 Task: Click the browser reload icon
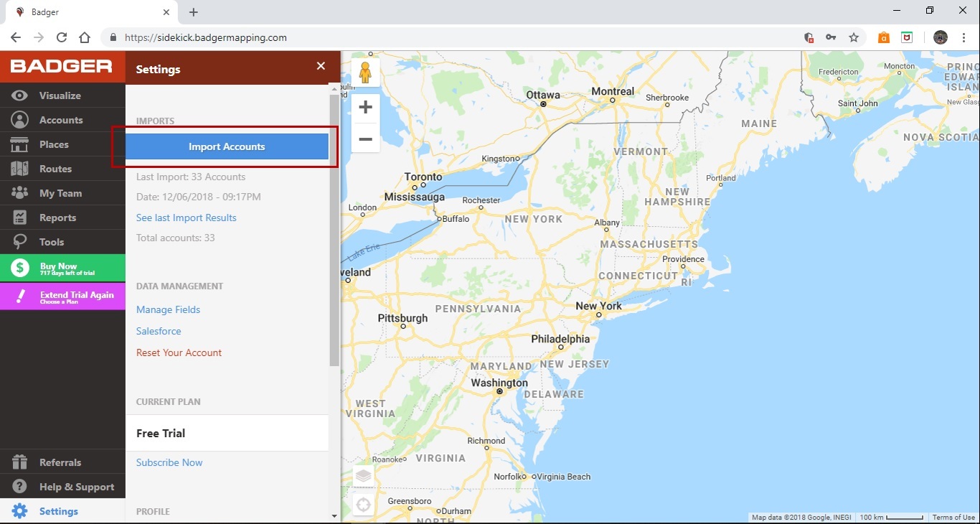point(62,37)
